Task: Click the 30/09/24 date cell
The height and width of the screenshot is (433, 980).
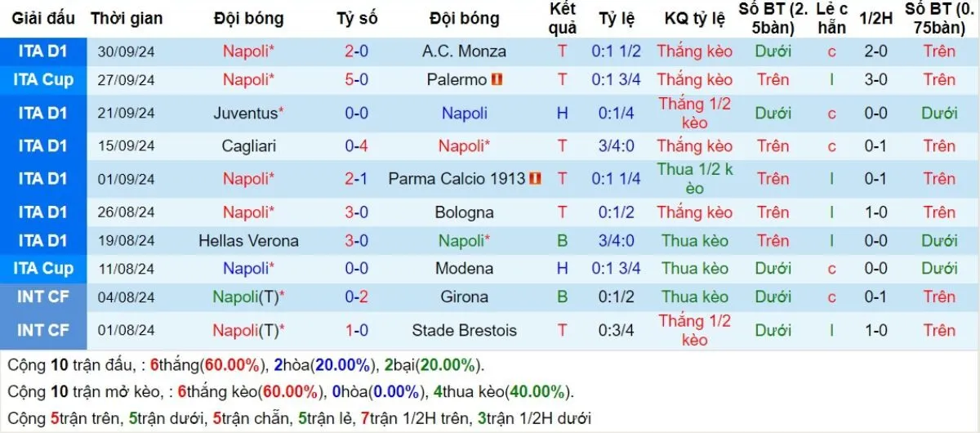Action: (127, 51)
